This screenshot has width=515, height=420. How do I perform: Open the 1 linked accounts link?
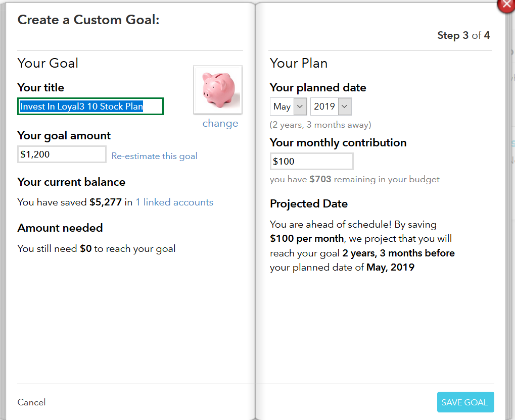[174, 202]
